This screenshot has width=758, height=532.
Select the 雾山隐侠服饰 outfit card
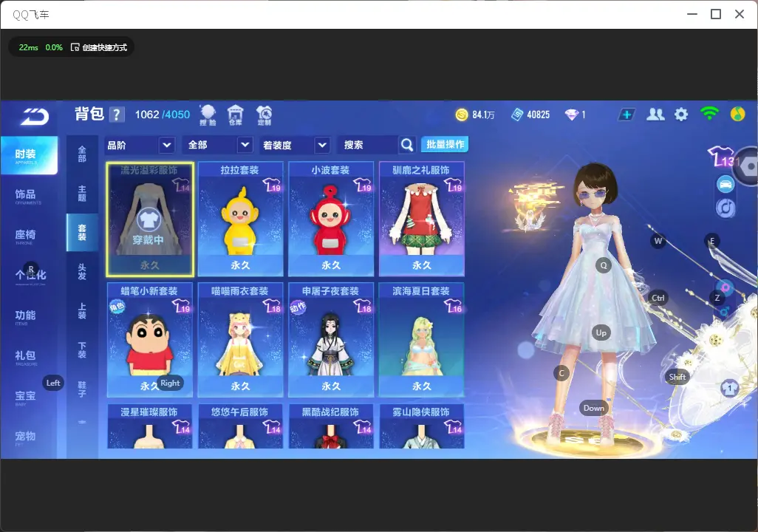422,426
